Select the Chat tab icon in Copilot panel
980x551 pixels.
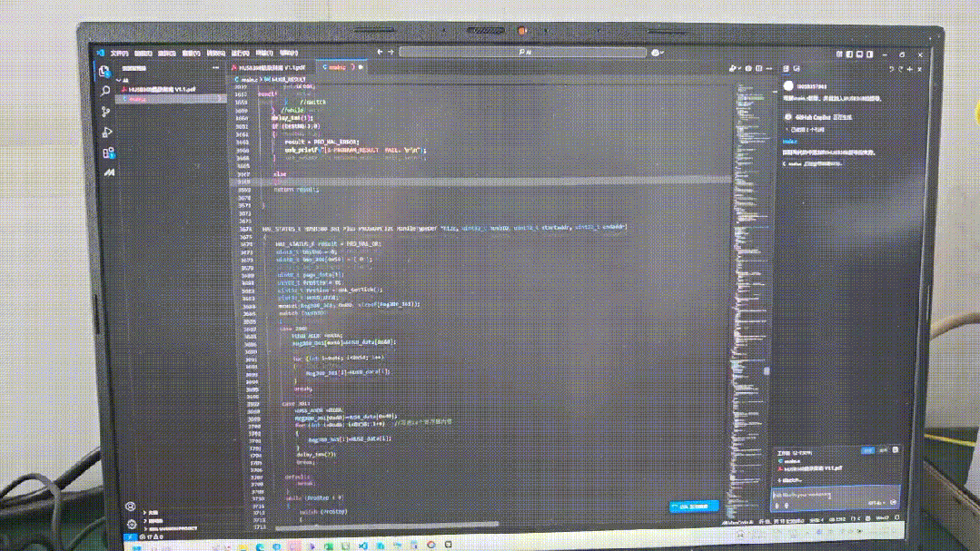787,69
